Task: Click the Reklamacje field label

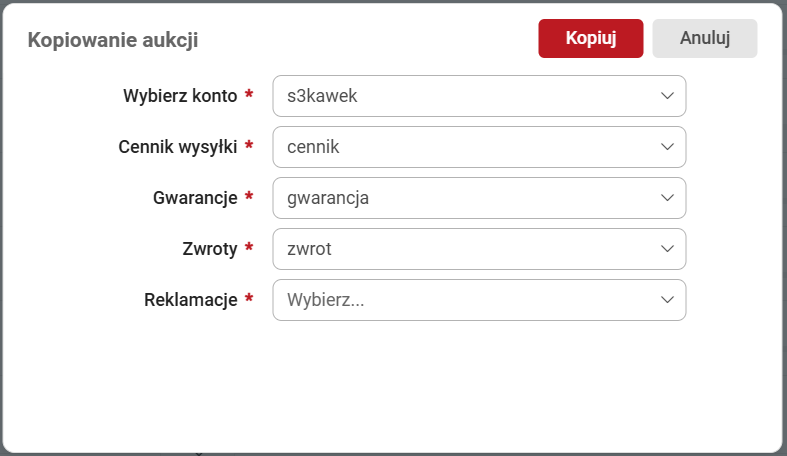Action: pyautogui.click(x=190, y=300)
